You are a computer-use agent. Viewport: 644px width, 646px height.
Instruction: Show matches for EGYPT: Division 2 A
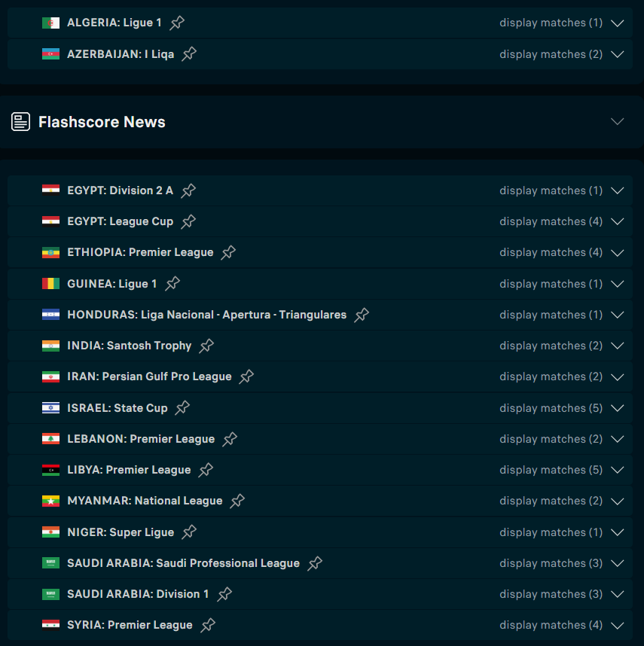pyautogui.click(x=551, y=190)
